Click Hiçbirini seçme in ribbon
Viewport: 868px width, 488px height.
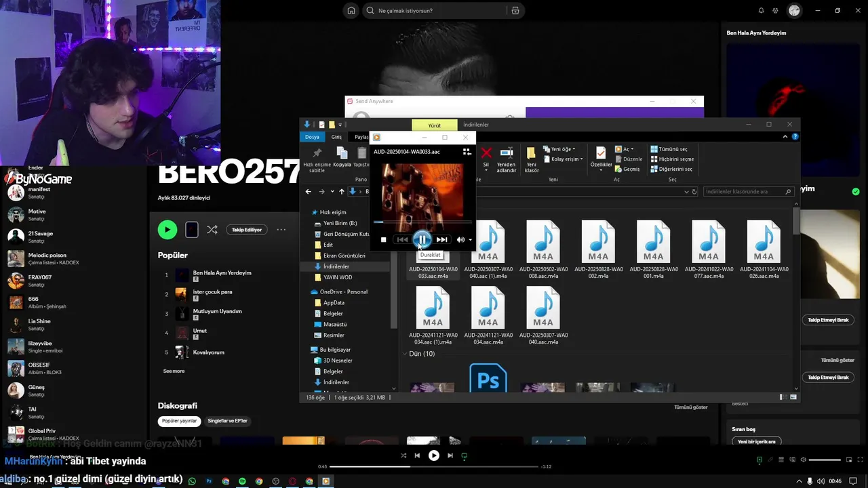pyautogui.click(x=672, y=159)
